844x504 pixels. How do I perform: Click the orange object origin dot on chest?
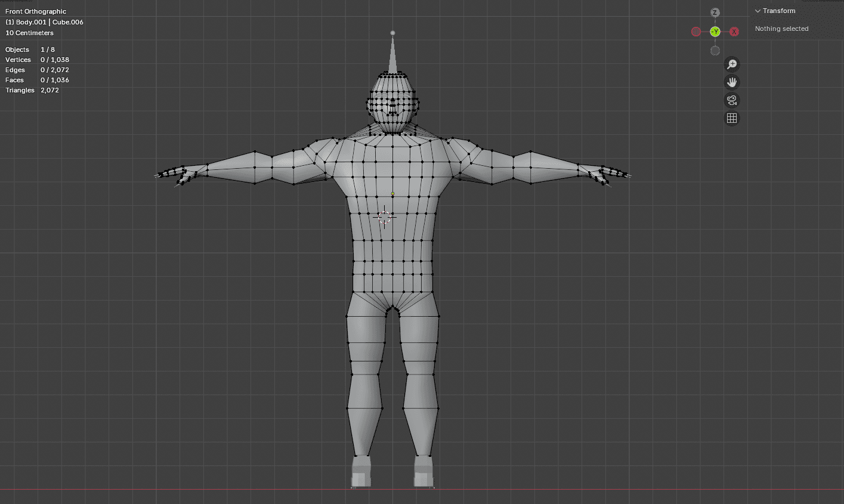[x=392, y=194]
